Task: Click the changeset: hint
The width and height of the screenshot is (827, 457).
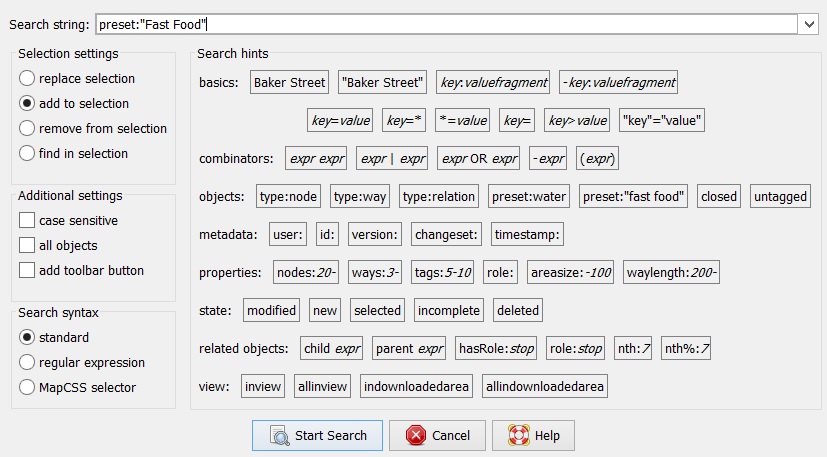Action: tap(446, 234)
